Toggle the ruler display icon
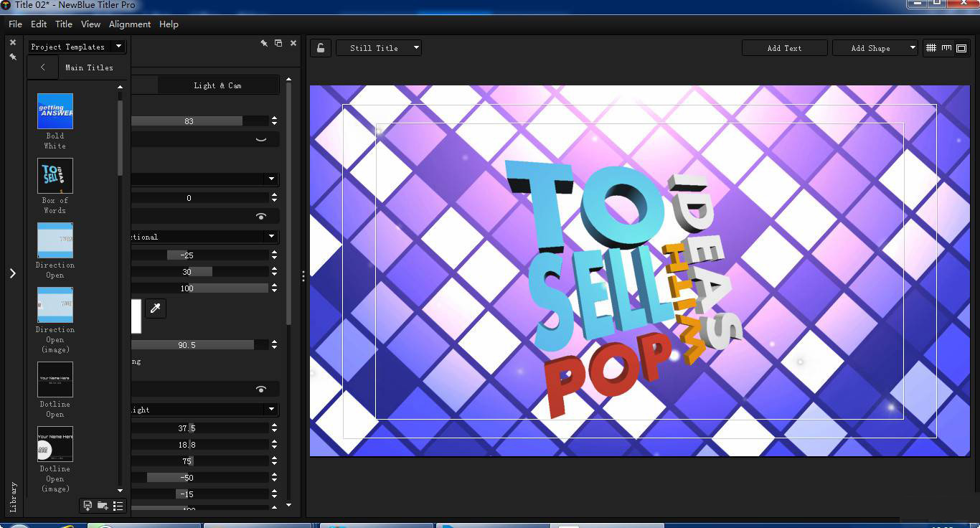The image size is (980, 528). point(946,48)
